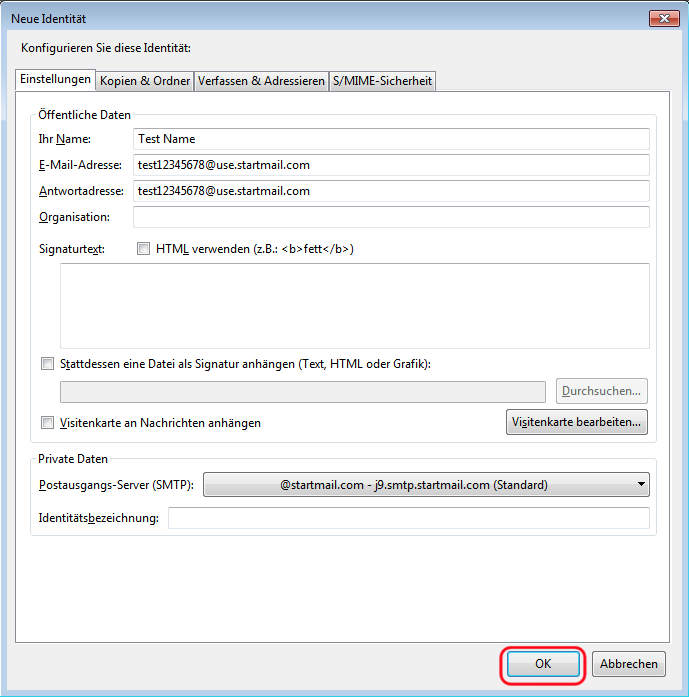
Task: Click the signature file path field
Action: click(x=303, y=392)
